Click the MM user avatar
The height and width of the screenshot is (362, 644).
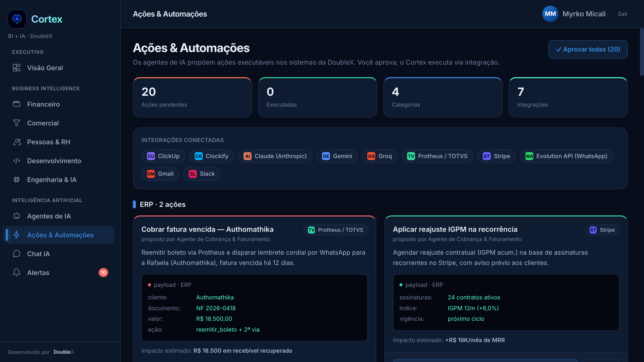point(550,14)
